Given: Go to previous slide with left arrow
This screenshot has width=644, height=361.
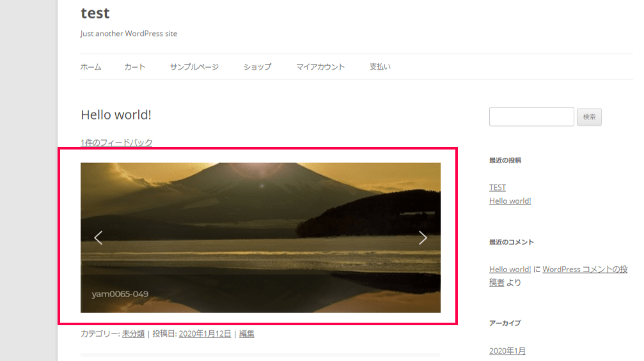Looking at the screenshot, I should point(98,238).
